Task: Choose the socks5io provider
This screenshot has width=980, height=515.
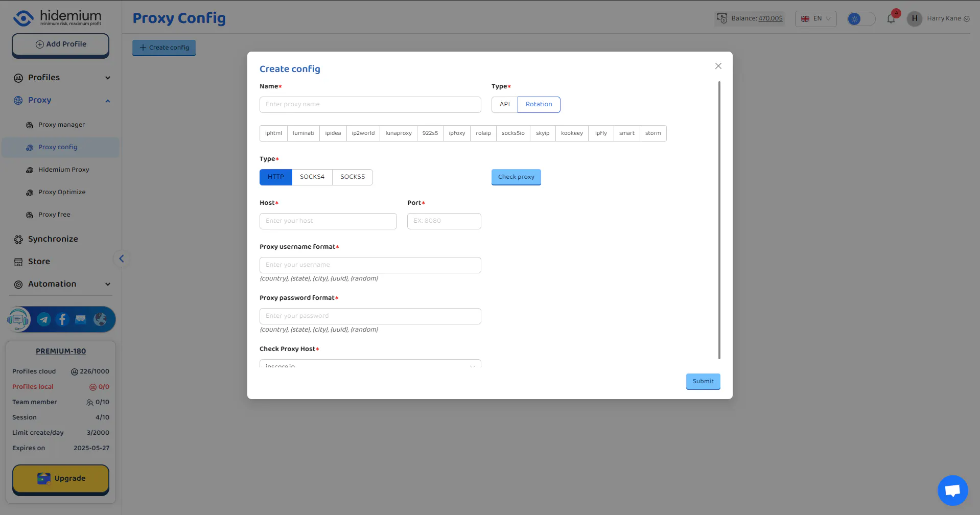Action: point(513,133)
